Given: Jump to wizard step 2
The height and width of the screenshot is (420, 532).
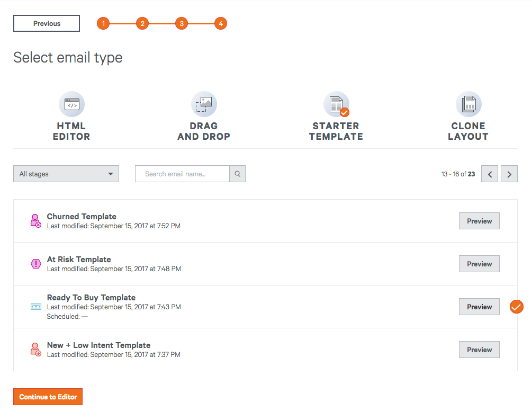Looking at the screenshot, I should pos(142,23).
